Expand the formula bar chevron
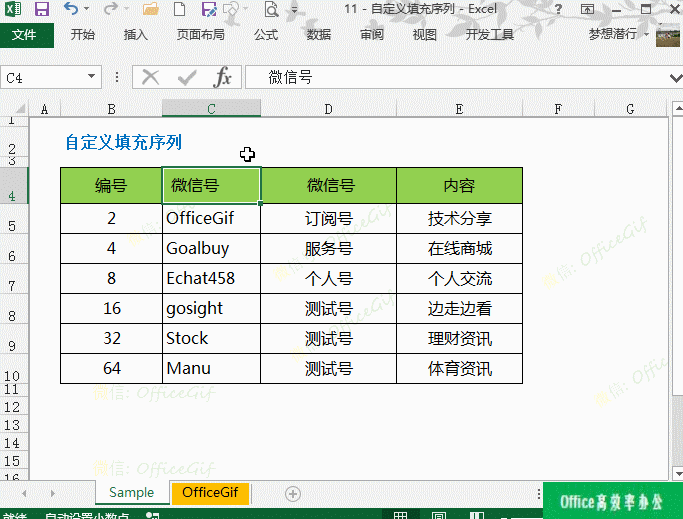Viewport: 683px width, 519px height. pyautogui.click(x=671, y=77)
